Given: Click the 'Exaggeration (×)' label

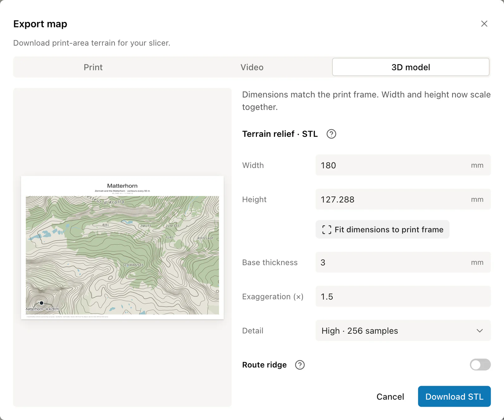Looking at the screenshot, I should click(x=273, y=296).
